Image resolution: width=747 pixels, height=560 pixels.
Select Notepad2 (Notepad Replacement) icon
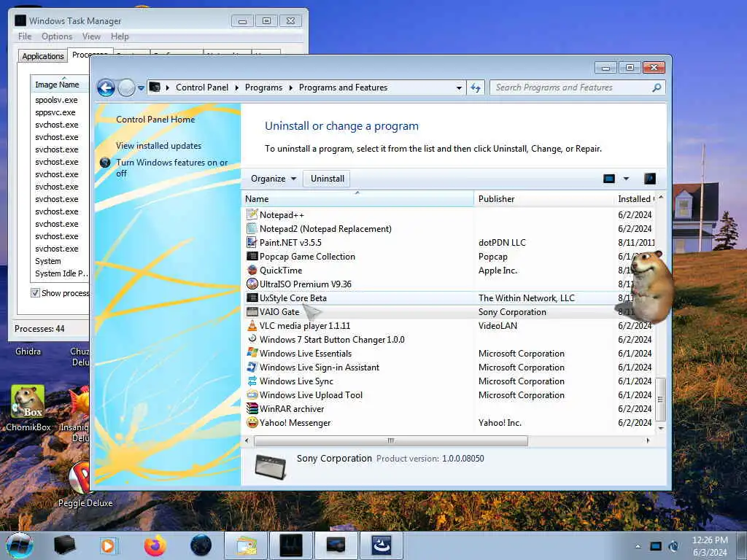click(x=252, y=228)
